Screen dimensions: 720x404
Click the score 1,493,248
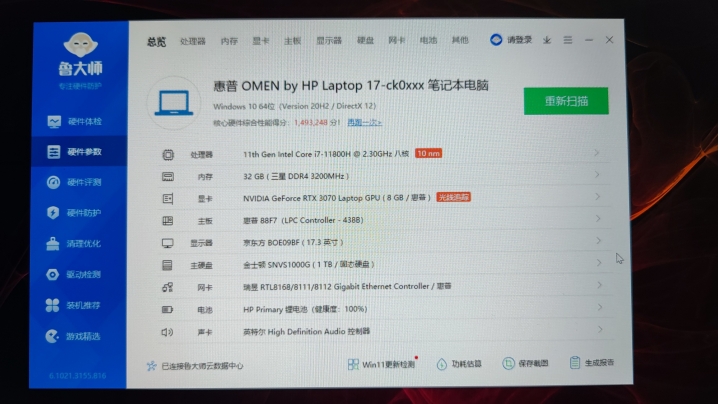311,123
